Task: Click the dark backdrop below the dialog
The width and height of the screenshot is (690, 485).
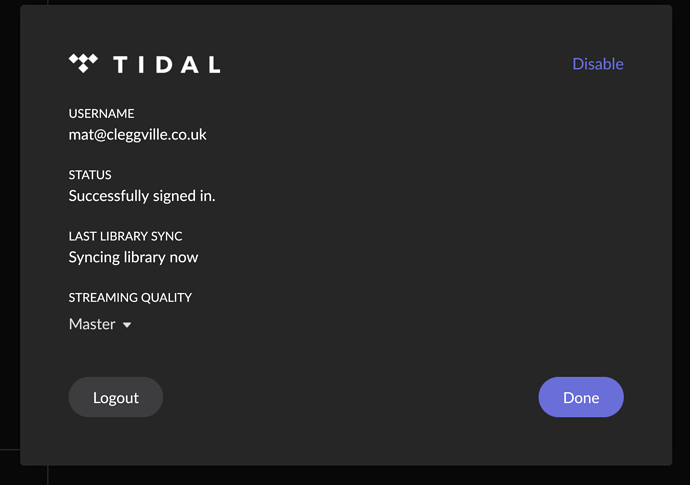Action: click(346, 475)
